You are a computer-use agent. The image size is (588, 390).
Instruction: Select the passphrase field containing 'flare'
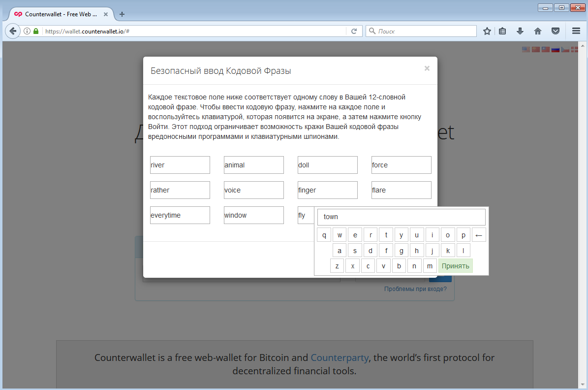click(x=401, y=190)
